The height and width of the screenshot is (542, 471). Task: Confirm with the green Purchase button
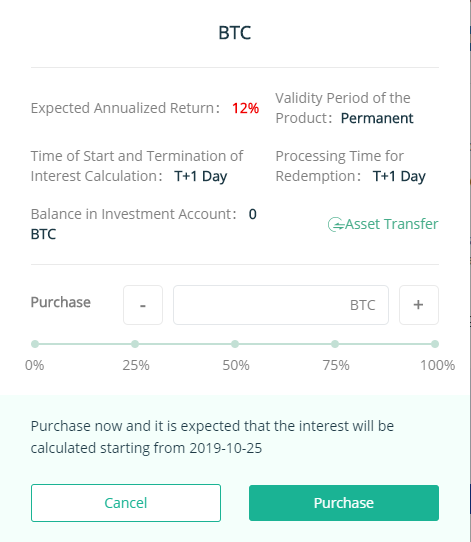(344, 503)
